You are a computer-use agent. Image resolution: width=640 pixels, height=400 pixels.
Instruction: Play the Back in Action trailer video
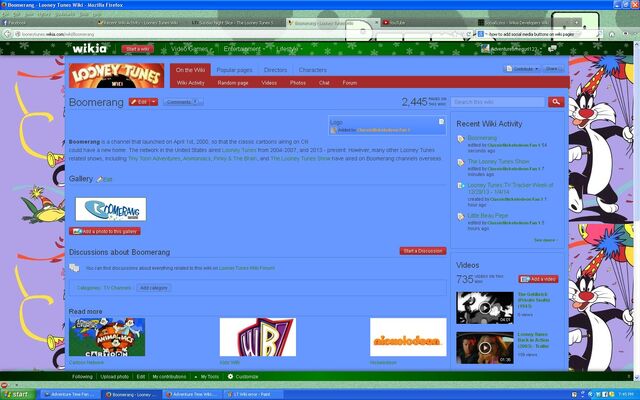click(484, 348)
